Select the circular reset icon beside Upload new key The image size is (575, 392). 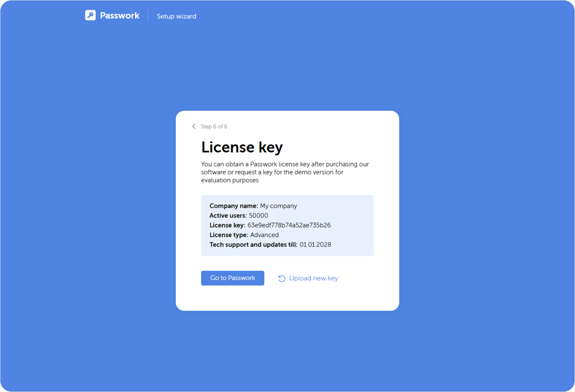[281, 278]
